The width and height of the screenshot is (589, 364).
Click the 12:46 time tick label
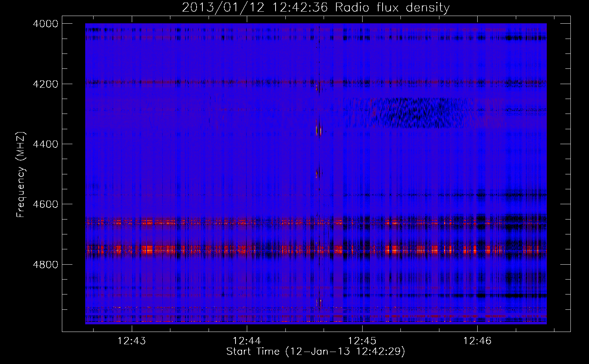coord(477,341)
